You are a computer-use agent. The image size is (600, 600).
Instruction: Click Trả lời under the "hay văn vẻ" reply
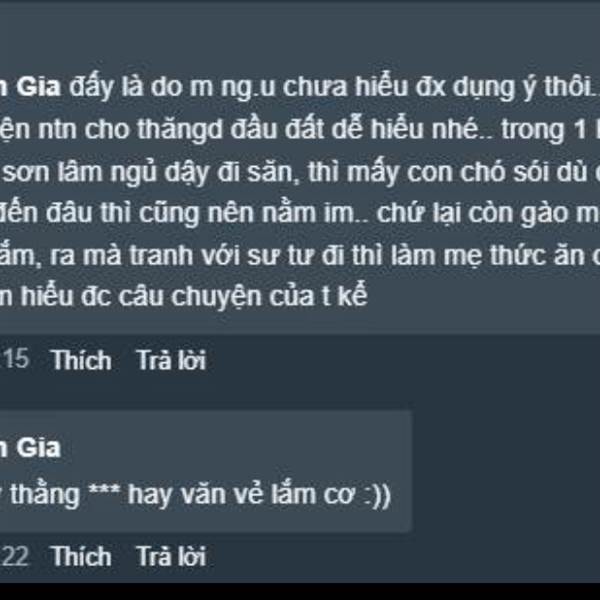pyautogui.click(x=171, y=556)
